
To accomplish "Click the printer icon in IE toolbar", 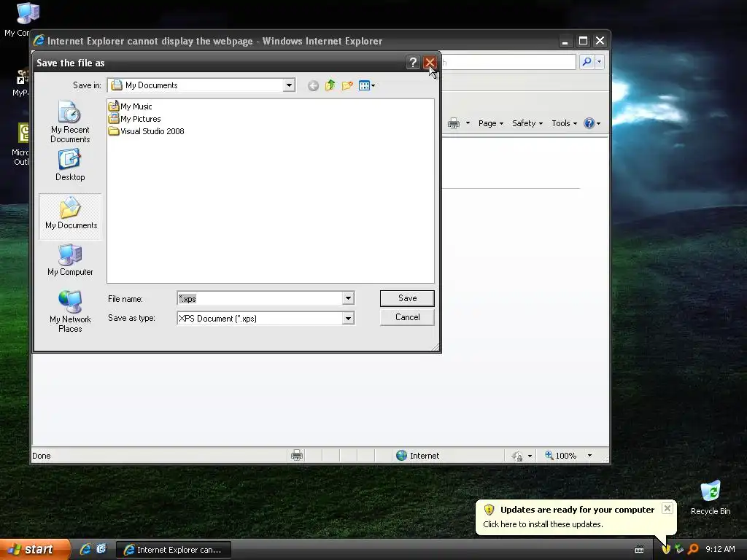I will [454, 123].
